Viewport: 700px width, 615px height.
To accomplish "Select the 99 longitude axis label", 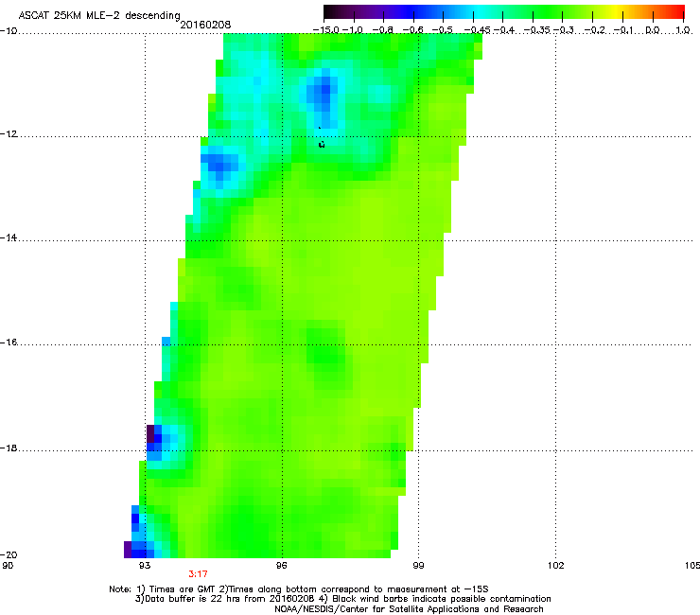I will click(x=418, y=566).
